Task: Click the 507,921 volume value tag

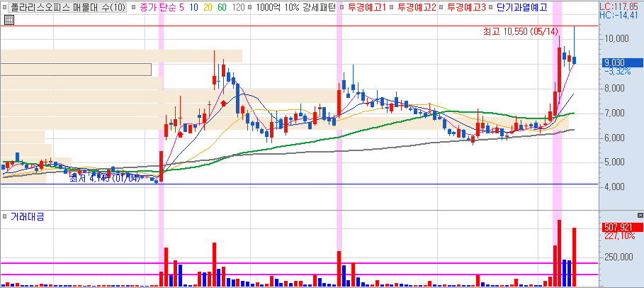Action: [622, 228]
